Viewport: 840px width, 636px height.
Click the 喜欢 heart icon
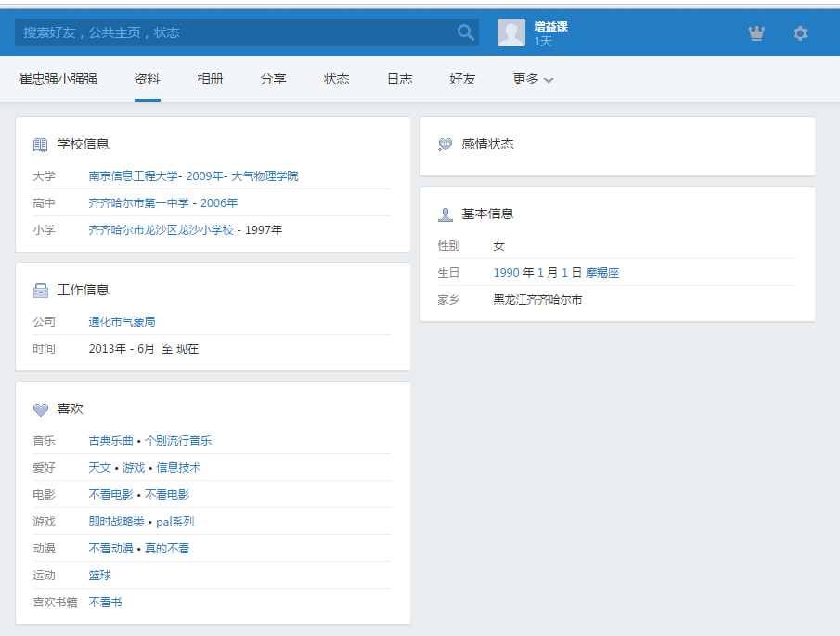(41, 409)
